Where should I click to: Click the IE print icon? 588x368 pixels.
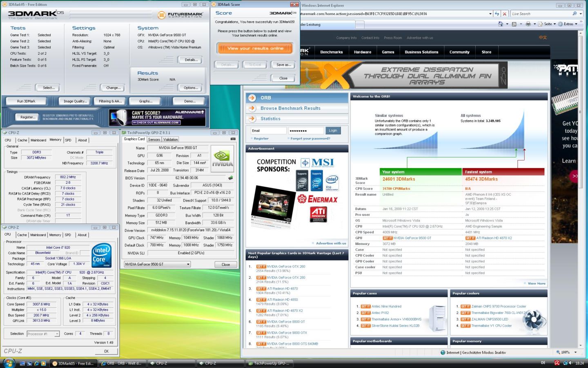528,24
